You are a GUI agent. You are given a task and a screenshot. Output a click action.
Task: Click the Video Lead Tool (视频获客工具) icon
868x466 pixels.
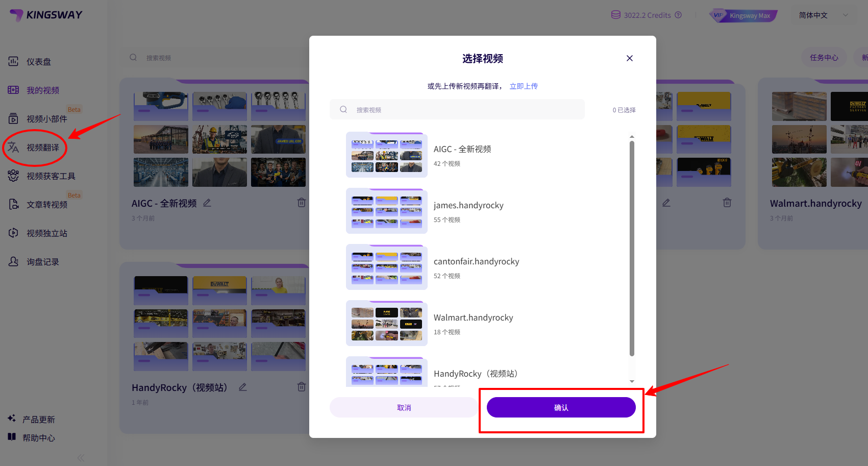pyautogui.click(x=13, y=176)
